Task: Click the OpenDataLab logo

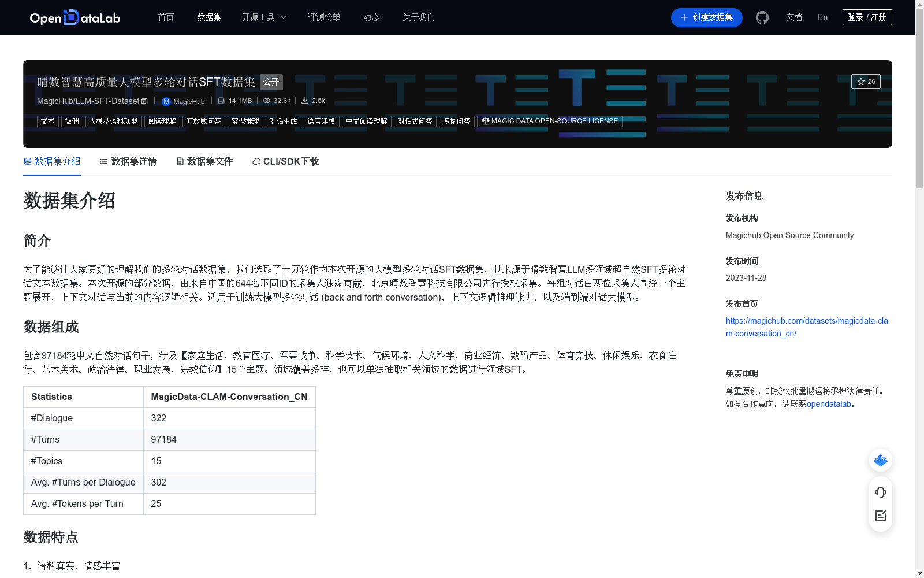Action: click(75, 17)
